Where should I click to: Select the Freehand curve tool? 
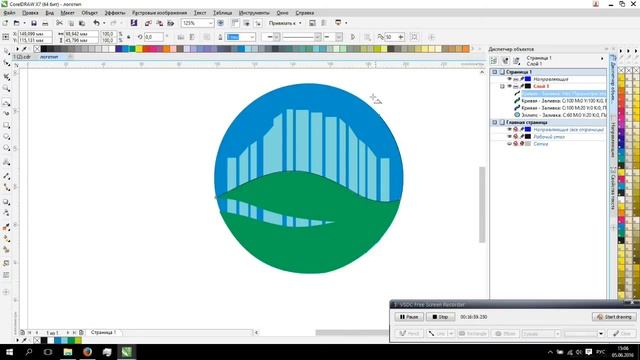[x=6, y=102]
